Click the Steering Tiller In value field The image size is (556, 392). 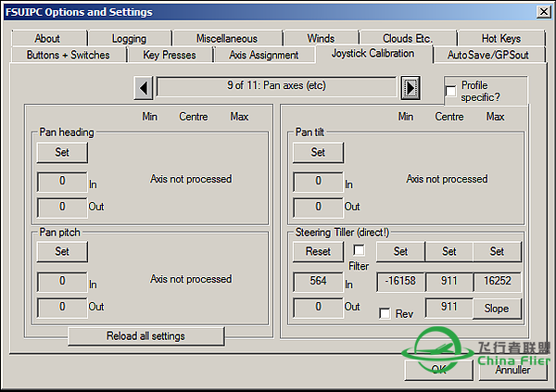pos(318,282)
